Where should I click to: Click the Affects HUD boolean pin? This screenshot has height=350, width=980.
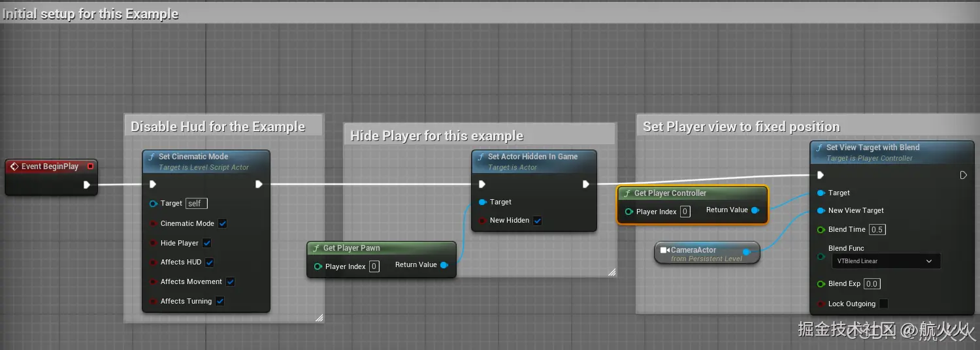tap(153, 262)
